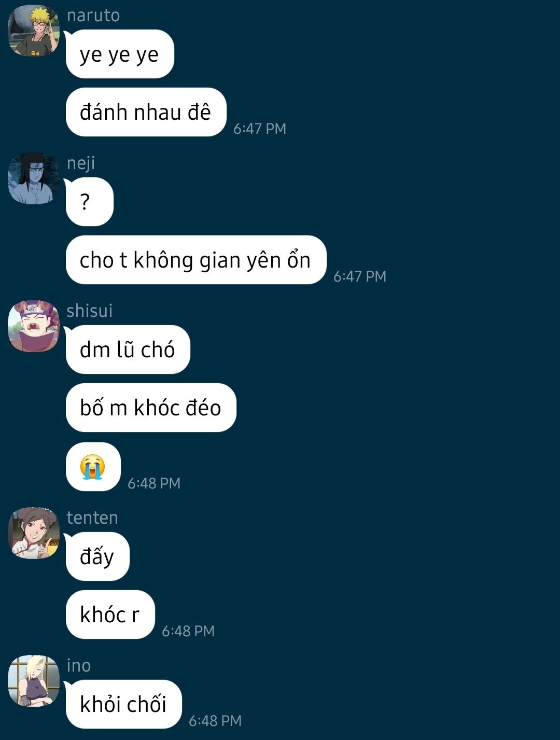This screenshot has width=560, height=740.
Task: Click the tenten sender name
Action: click(x=92, y=518)
